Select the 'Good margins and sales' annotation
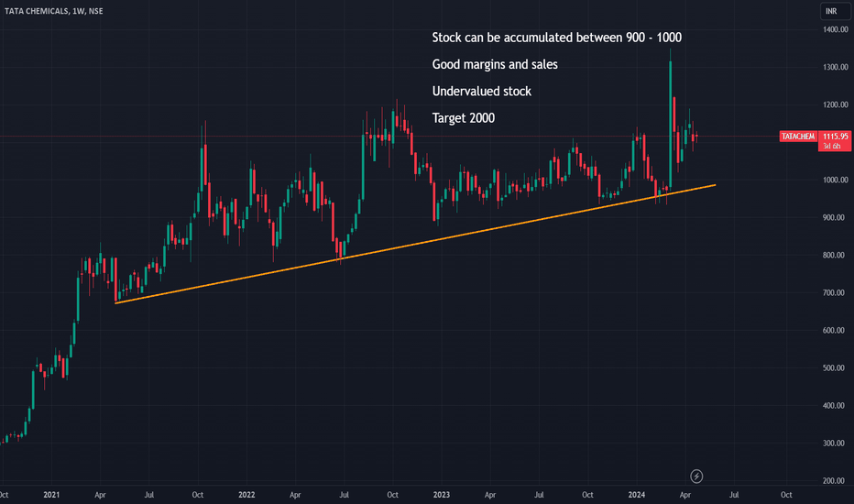 [x=495, y=64]
